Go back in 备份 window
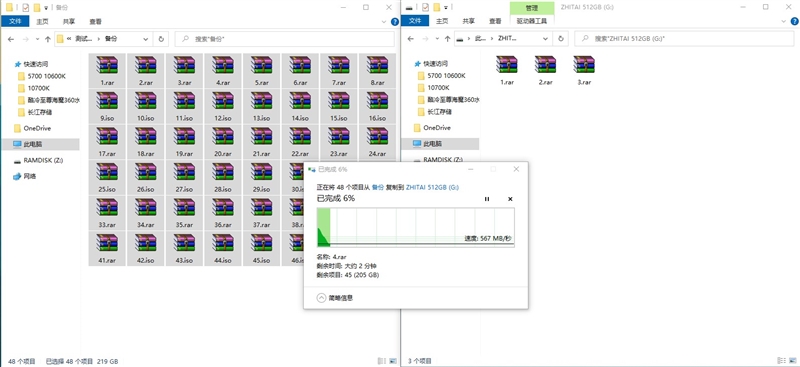Image resolution: width=800 pixels, height=367 pixels. (x=11, y=39)
